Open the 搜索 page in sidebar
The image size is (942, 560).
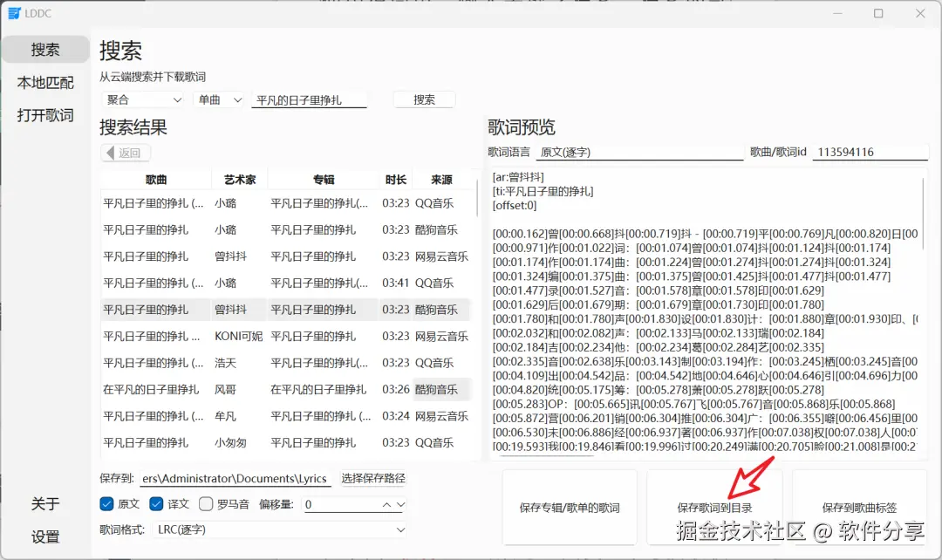click(x=45, y=49)
